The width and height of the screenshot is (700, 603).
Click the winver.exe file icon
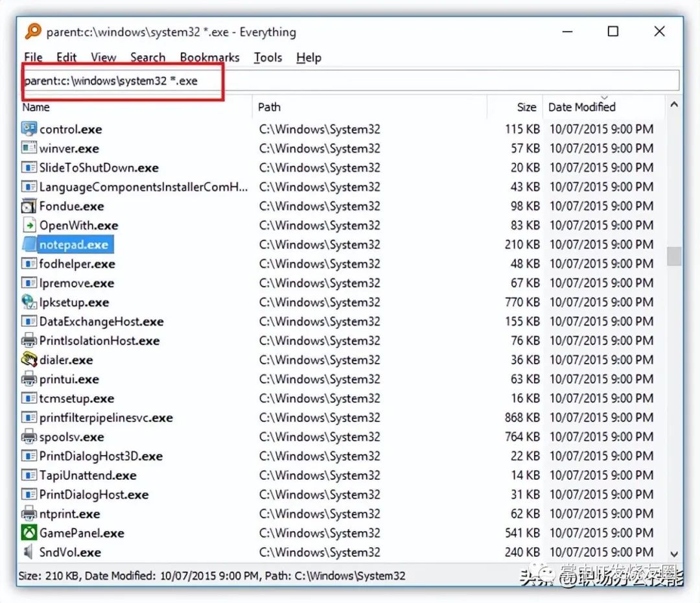[x=29, y=148]
